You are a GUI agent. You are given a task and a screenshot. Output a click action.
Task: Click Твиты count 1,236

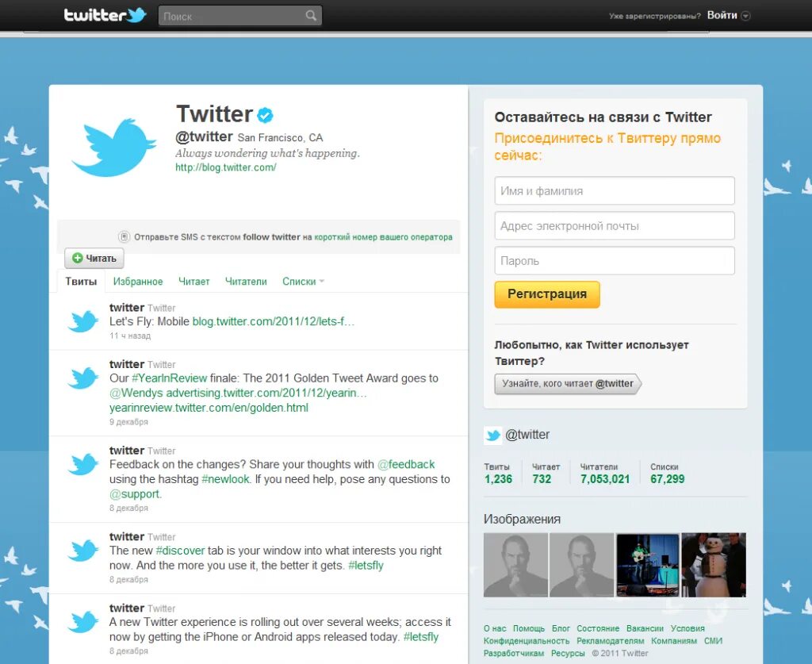pyautogui.click(x=498, y=479)
